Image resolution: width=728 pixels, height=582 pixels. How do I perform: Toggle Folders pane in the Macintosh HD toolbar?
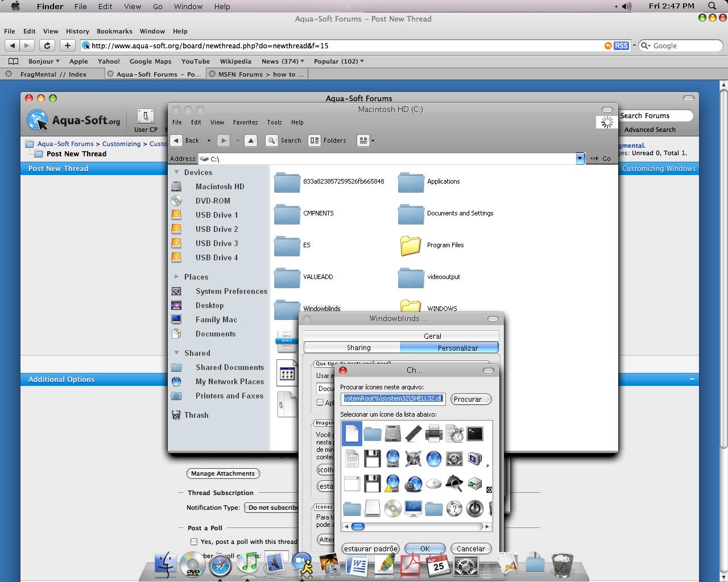coord(327,140)
